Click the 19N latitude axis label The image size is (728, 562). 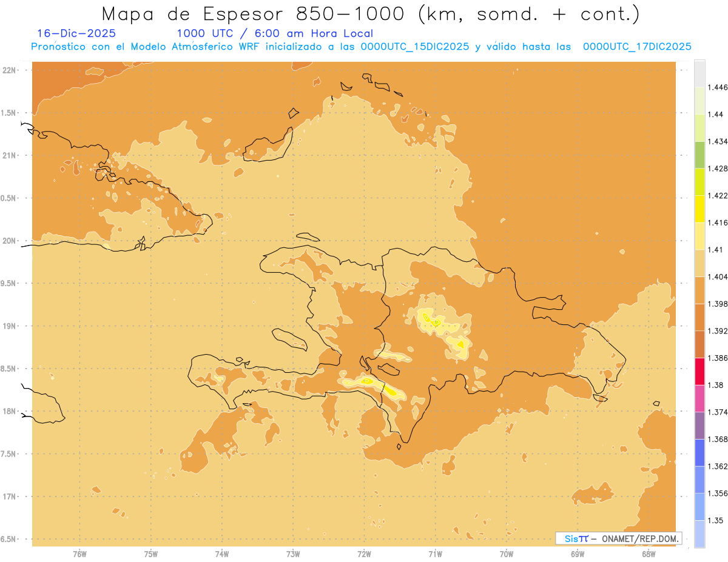coord(10,326)
